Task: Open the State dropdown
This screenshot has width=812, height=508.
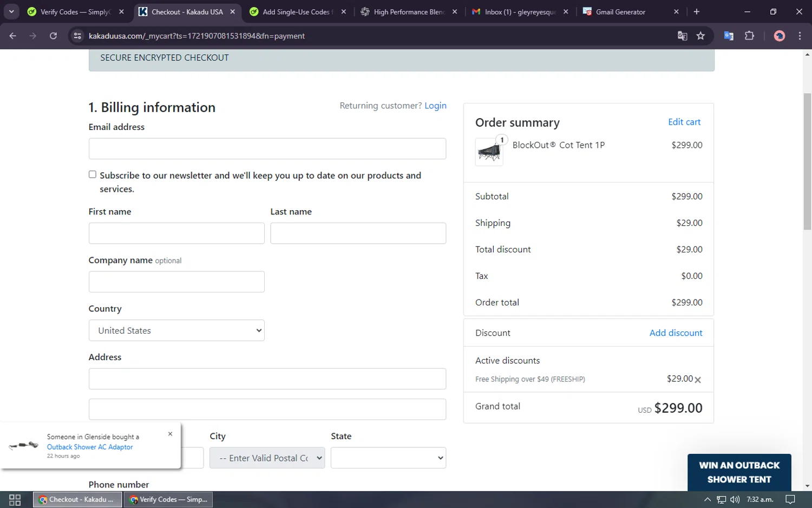Action: click(388, 458)
